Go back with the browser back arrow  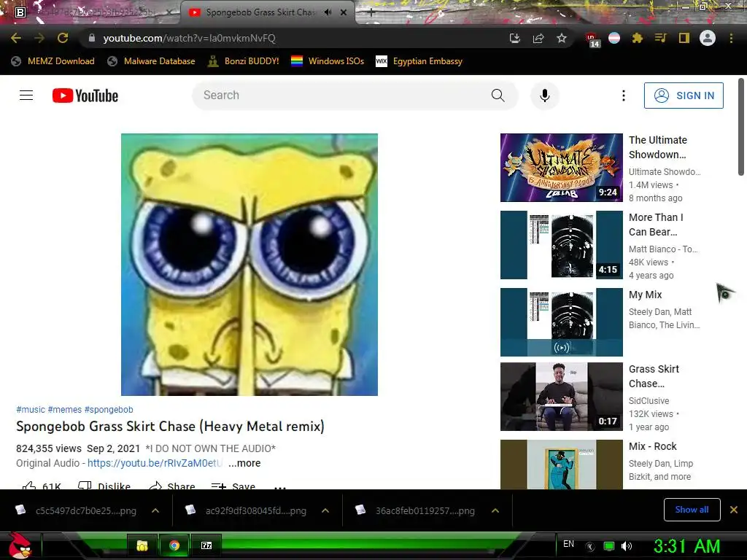click(x=16, y=38)
